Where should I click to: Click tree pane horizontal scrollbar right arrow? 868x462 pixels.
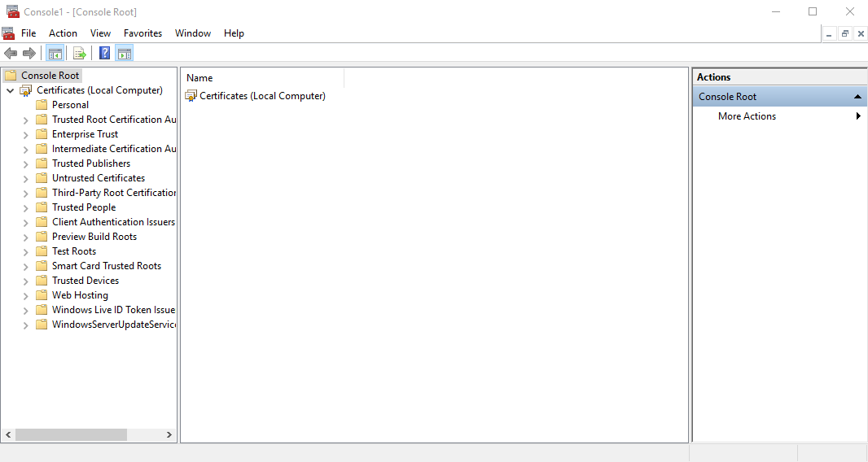169,435
